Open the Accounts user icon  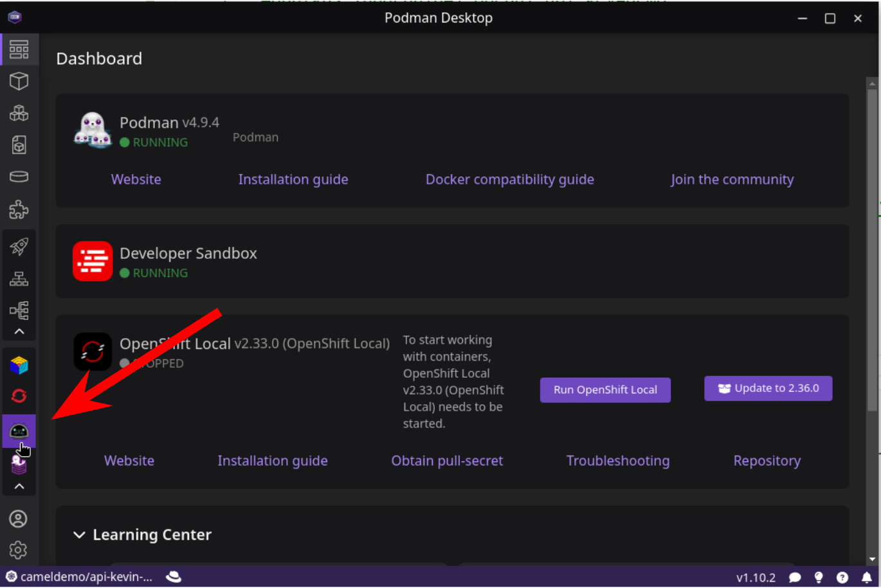pyautogui.click(x=19, y=519)
